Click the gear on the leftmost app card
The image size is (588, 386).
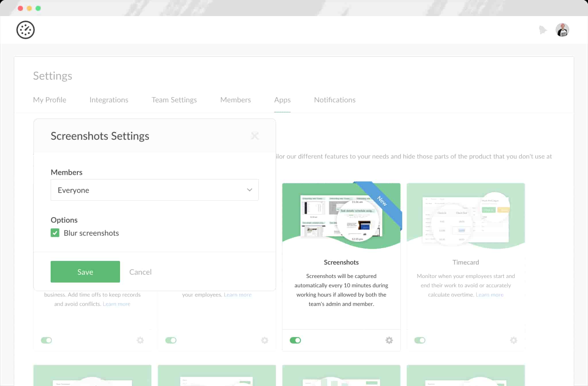[140, 340]
